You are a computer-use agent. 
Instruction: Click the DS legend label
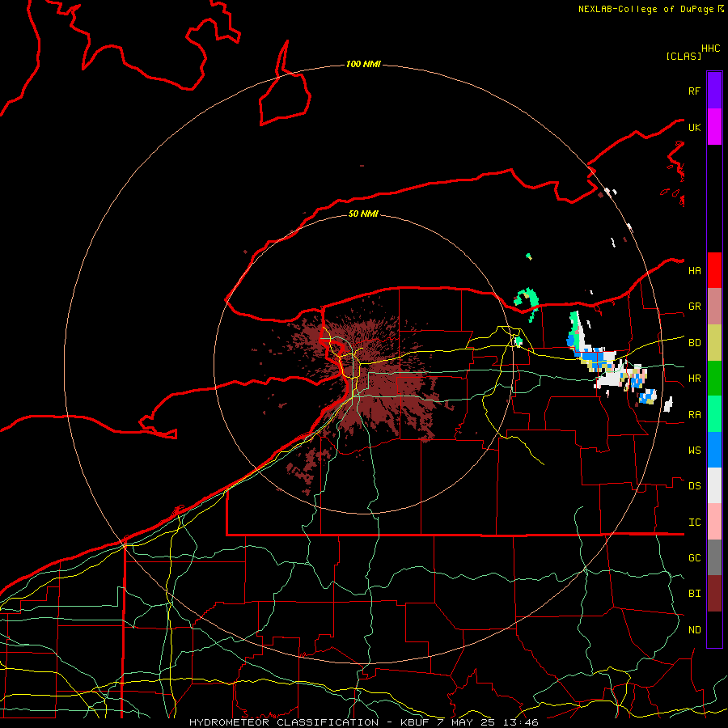coord(694,486)
